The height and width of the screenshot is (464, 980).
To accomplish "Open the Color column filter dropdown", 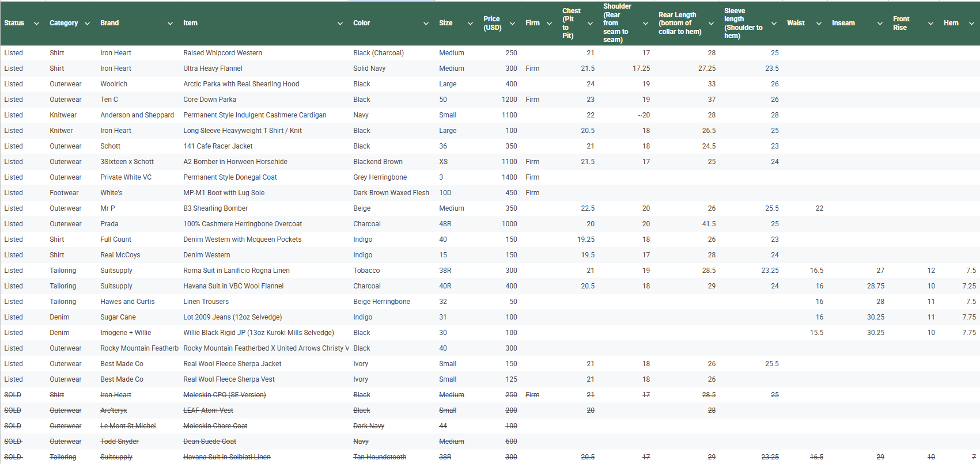I will click(426, 24).
